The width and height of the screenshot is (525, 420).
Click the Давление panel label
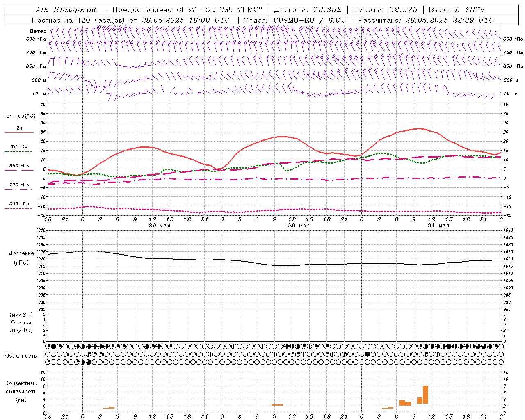21,253
